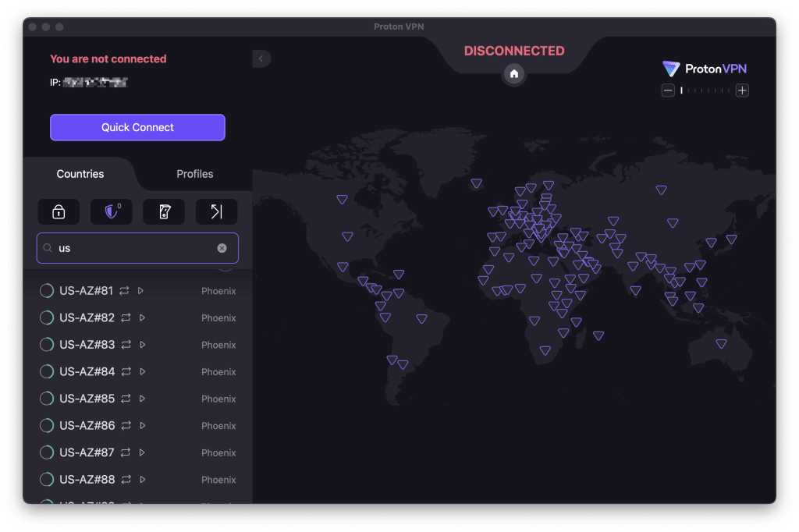Toggle the Kill Switch icon

pyautogui.click(x=164, y=211)
